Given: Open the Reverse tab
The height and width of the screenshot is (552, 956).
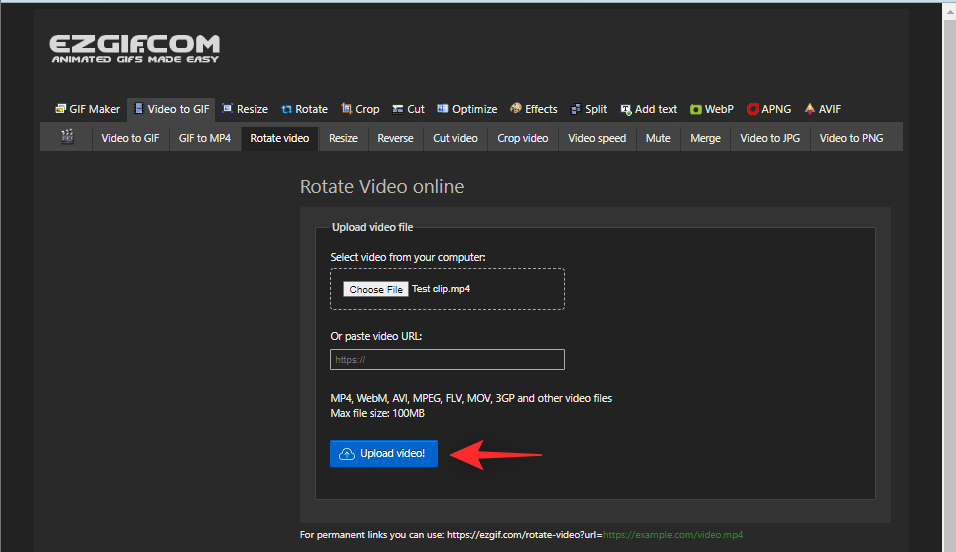Looking at the screenshot, I should pyautogui.click(x=395, y=138).
